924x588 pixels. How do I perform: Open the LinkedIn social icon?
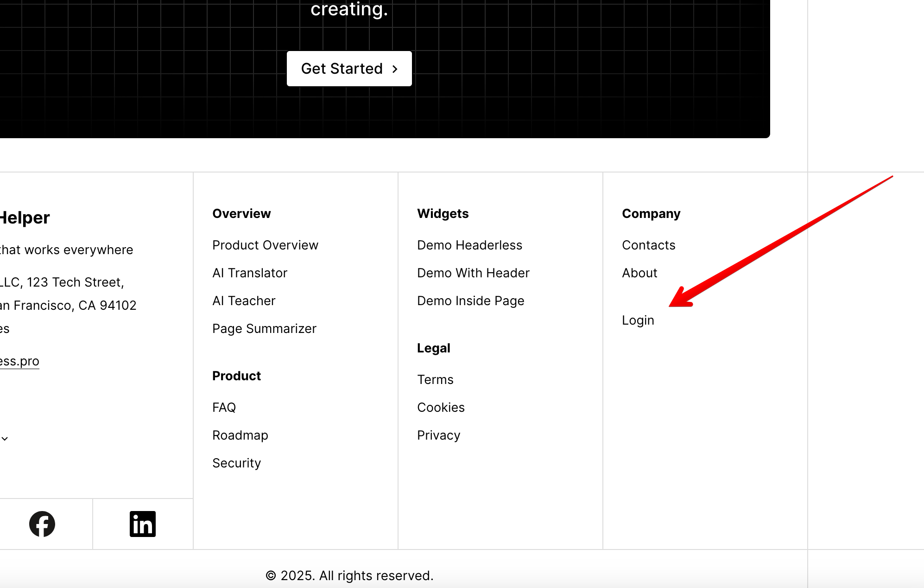(x=143, y=524)
